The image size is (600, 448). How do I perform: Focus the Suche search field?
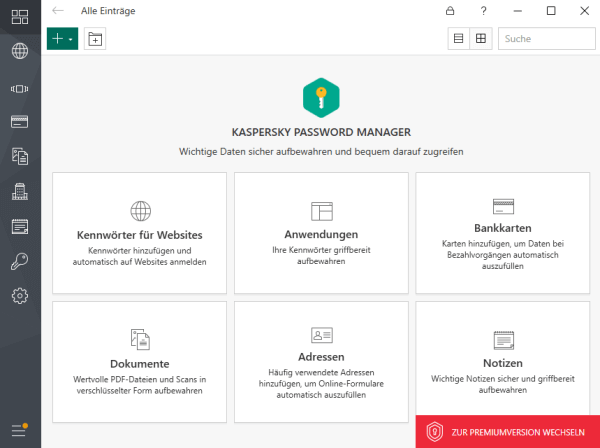[546, 39]
